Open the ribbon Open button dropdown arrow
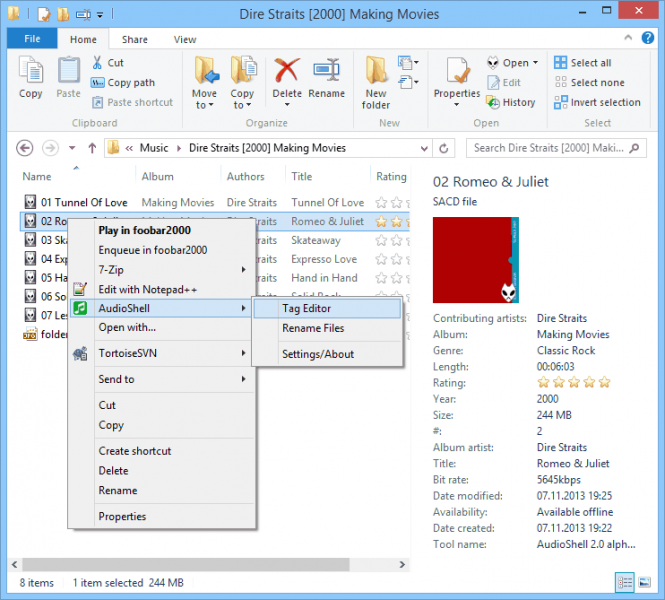Screen dimensions: 665x600 [536, 63]
